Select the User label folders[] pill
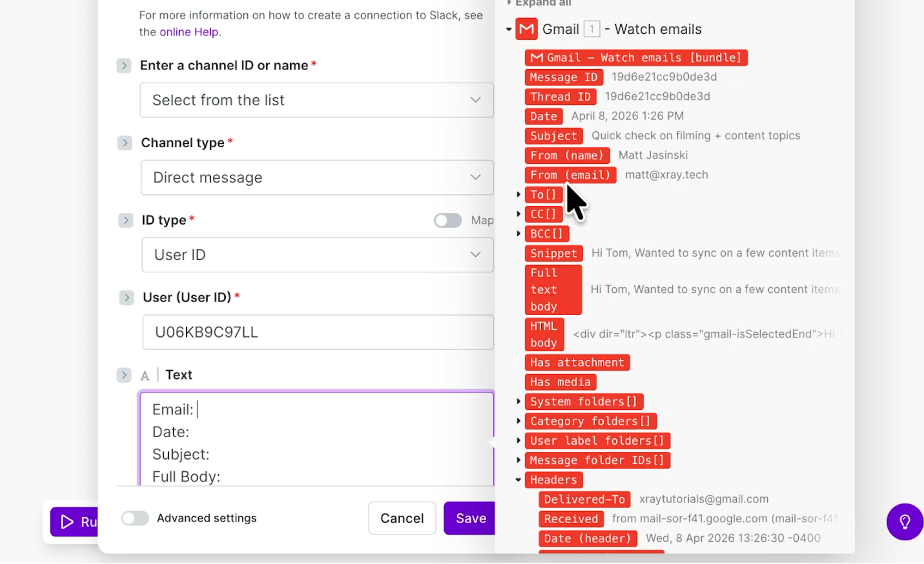The image size is (924, 564). [597, 441]
